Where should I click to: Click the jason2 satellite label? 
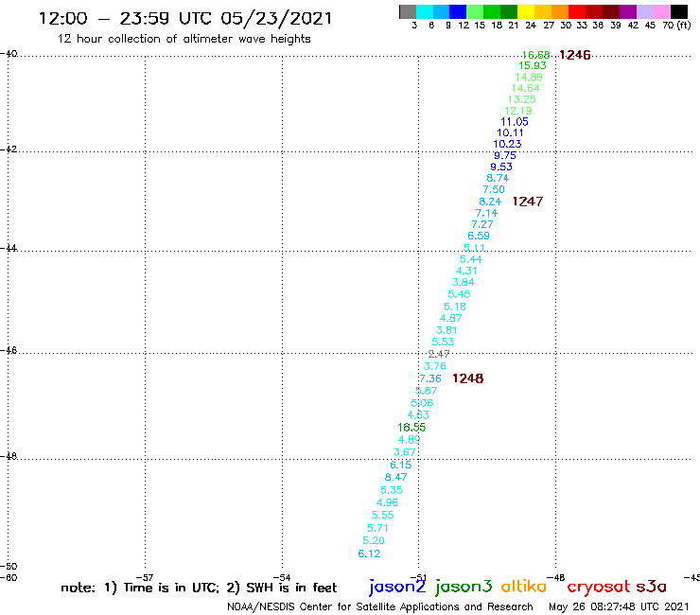point(397,587)
